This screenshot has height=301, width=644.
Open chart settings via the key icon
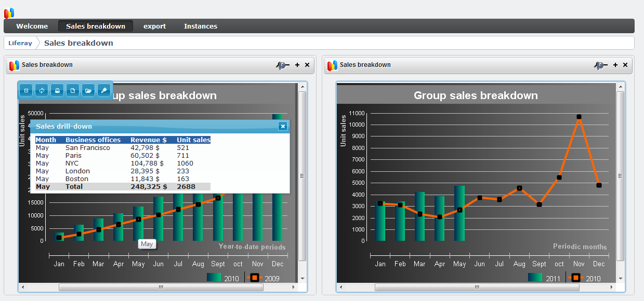coord(104,91)
